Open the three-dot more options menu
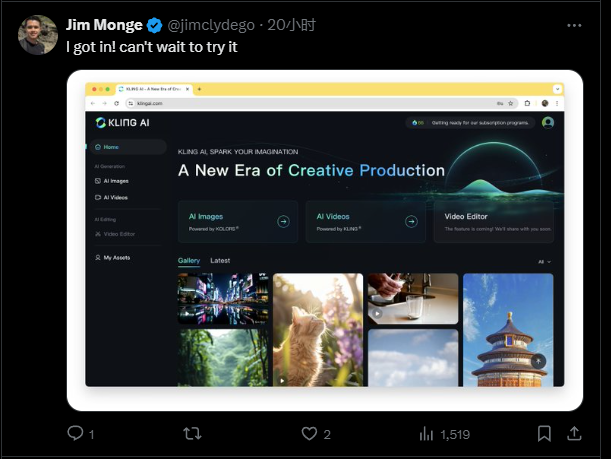611x459 pixels. pos(574,24)
